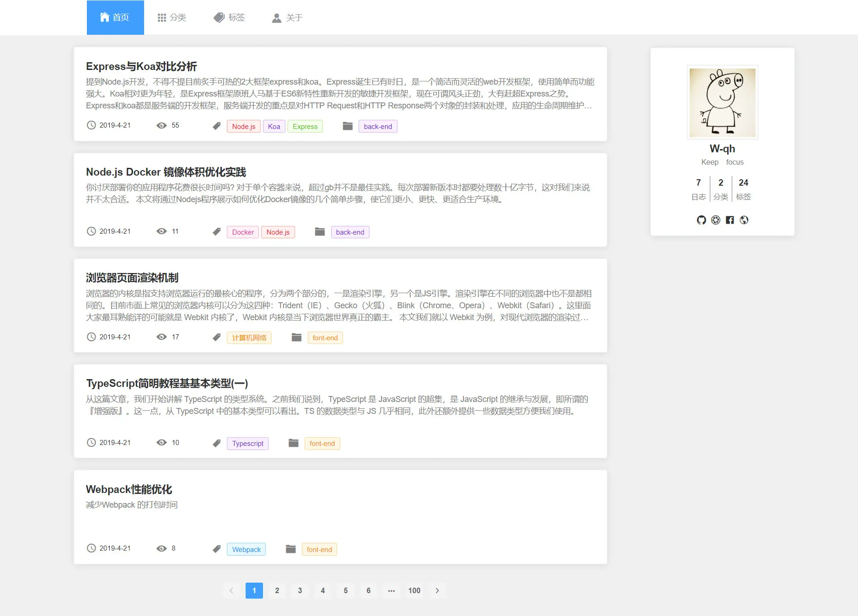Jump to page 100 in pagination
This screenshot has height=616, width=858.
pyautogui.click(x=414, y=590)
